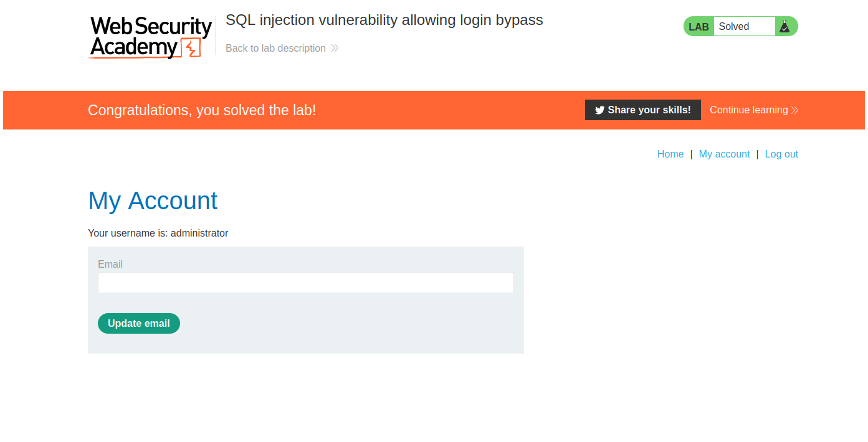Click the Twitter bird icon
868x442 pixels.
pyautogui.click(x=599, y=110)
